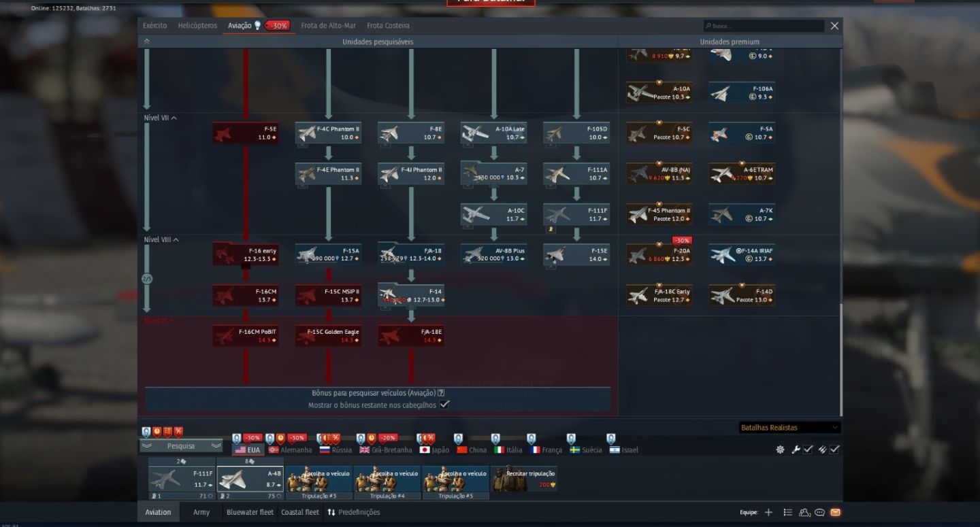Select the F-105D aircraft card
980x527 pixels.
pos(576,133)
